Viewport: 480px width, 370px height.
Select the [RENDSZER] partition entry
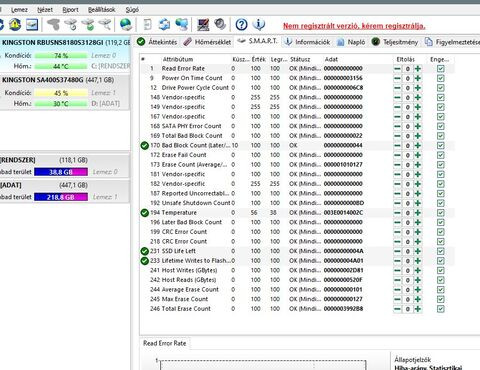pyautogui.click(x=65, y=166)
